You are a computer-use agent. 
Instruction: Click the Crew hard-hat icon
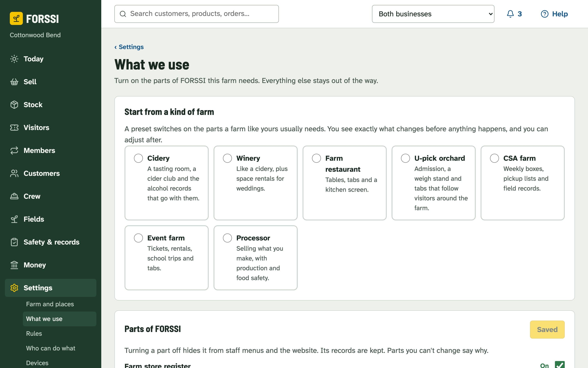14,196
